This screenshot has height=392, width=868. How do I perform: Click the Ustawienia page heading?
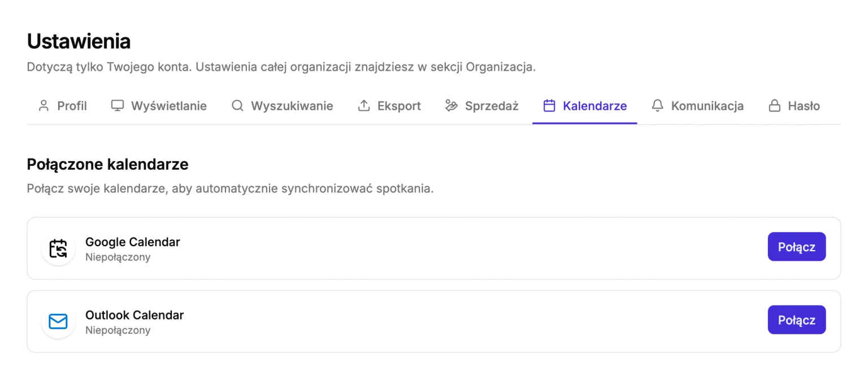coord(79,41)
